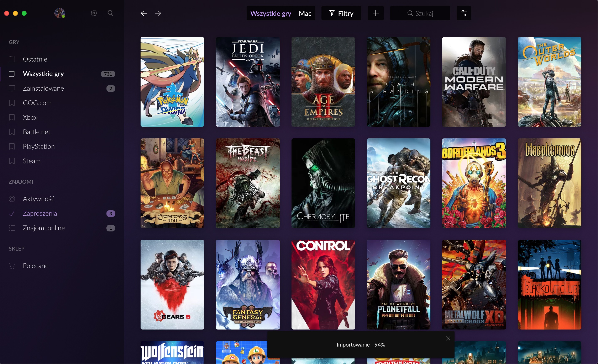Click the PlayStation bookmark icon
This screenshot has height=364, width=598.
click(x=12, y=146)
